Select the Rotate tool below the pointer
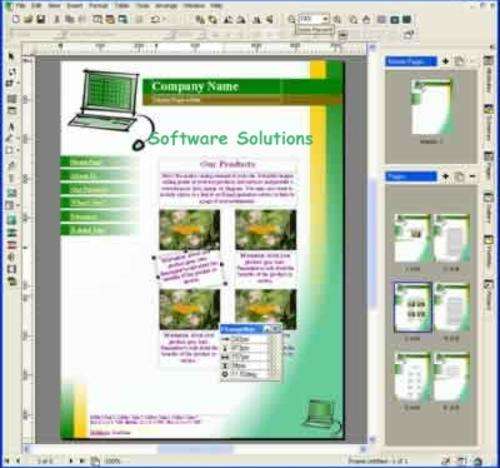 [11, 71]
